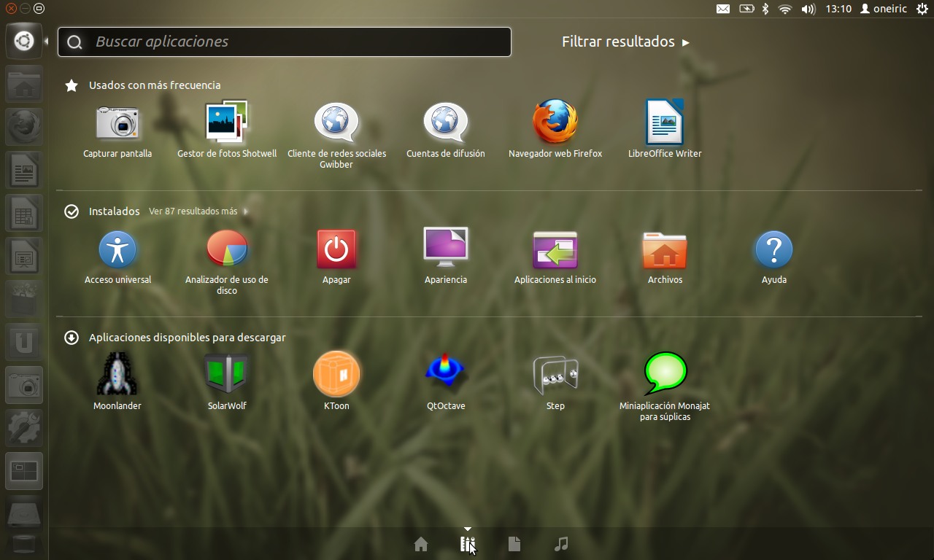Image resolution: width=934 pixels, height=560 pixels.
Task: Open the Apagar shutdown app
Action: 336,249
